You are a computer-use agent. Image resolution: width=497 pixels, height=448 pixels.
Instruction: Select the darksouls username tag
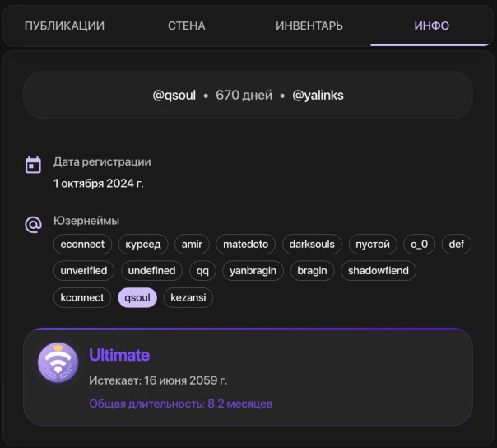(x=312, y=244)
